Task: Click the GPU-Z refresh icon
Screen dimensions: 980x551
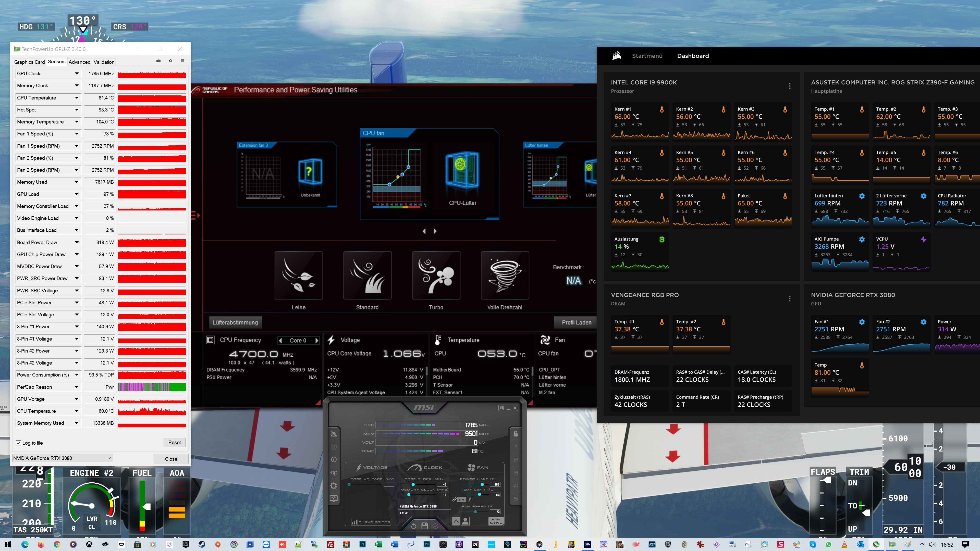Action: (171, 61)
